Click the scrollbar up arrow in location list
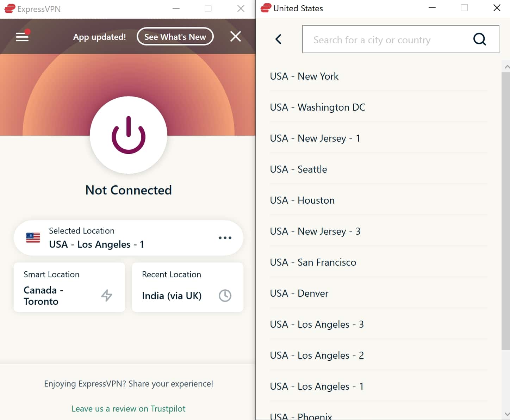 [x=506, y=66]
